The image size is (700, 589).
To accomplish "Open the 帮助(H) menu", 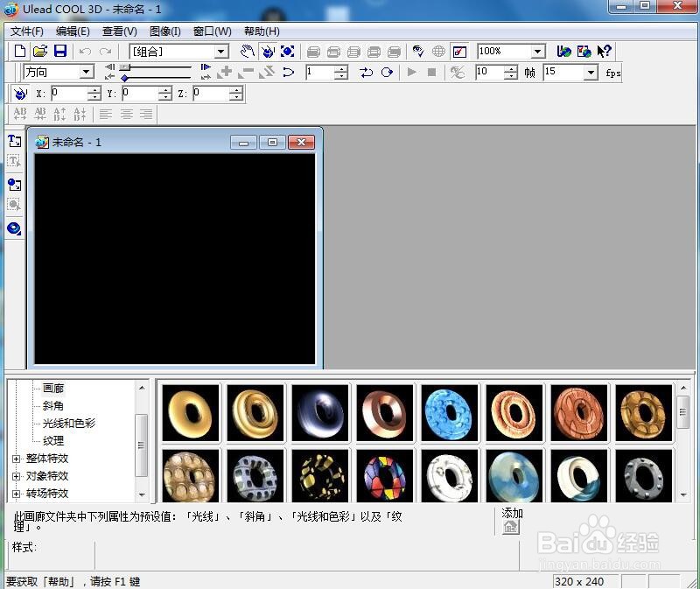I will [262, 32].
